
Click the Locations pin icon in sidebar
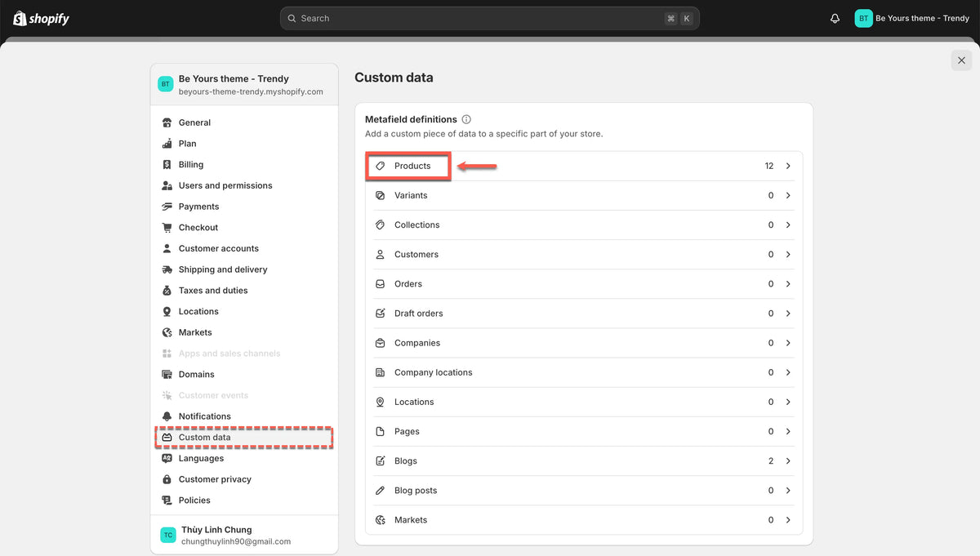point(167,311)
